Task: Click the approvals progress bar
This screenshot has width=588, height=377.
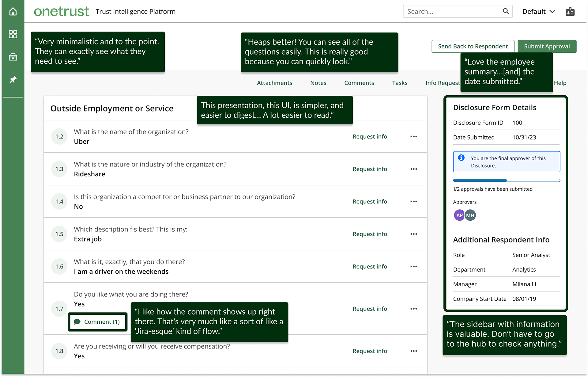Action: (507, 181)
